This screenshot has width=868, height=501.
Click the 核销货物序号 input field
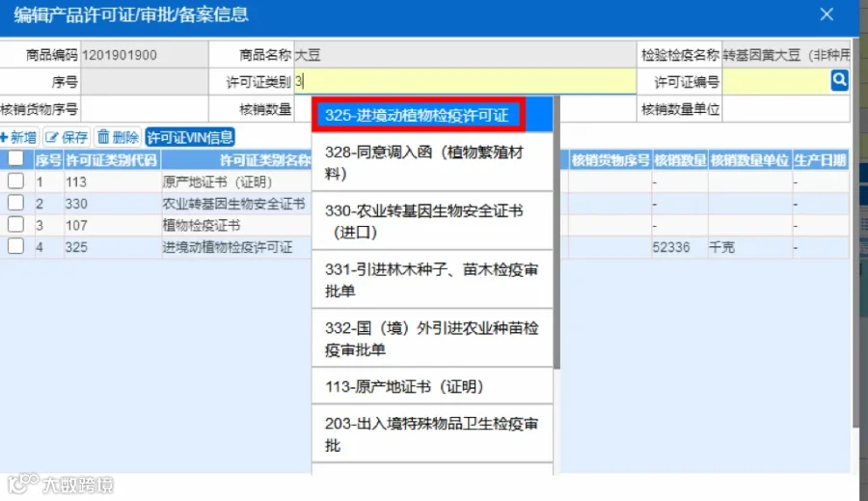point(144,109)
